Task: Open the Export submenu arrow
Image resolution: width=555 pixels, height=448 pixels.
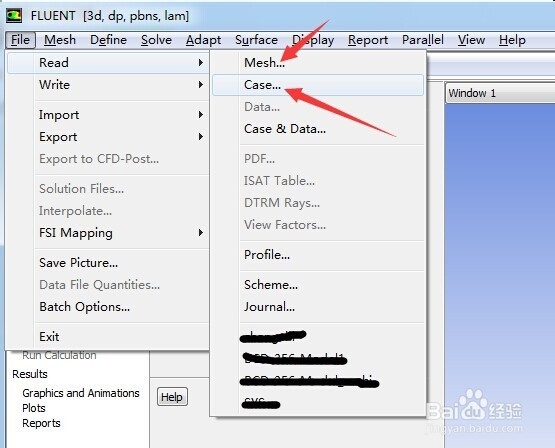Action: (201, 137)
